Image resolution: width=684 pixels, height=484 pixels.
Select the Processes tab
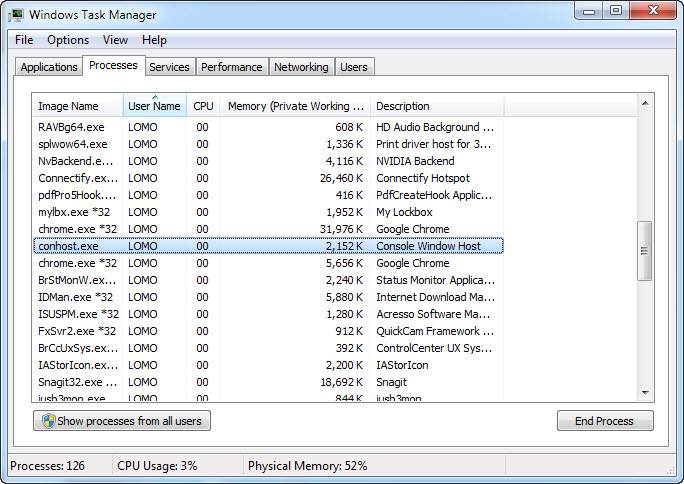tap(113, 65)
